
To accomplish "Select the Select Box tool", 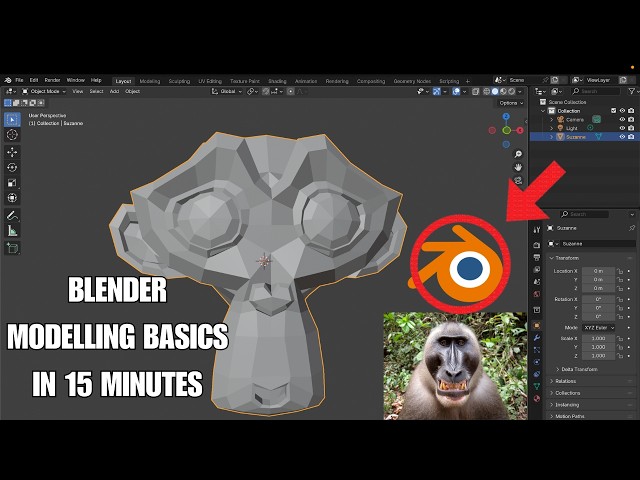I will pos(12,120).
